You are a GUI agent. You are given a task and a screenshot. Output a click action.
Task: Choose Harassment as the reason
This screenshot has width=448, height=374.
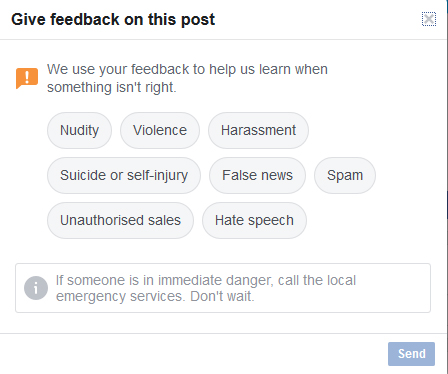(x=258, y=130)
